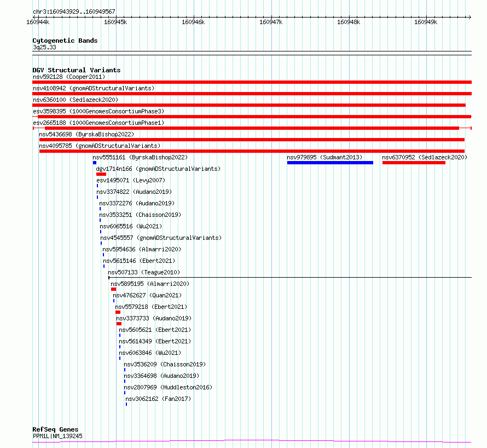The height and width of the screenshot is (448, 487).
Task: Select nsv5895195 (Almarri2020) label
Action: coord(150,284)
